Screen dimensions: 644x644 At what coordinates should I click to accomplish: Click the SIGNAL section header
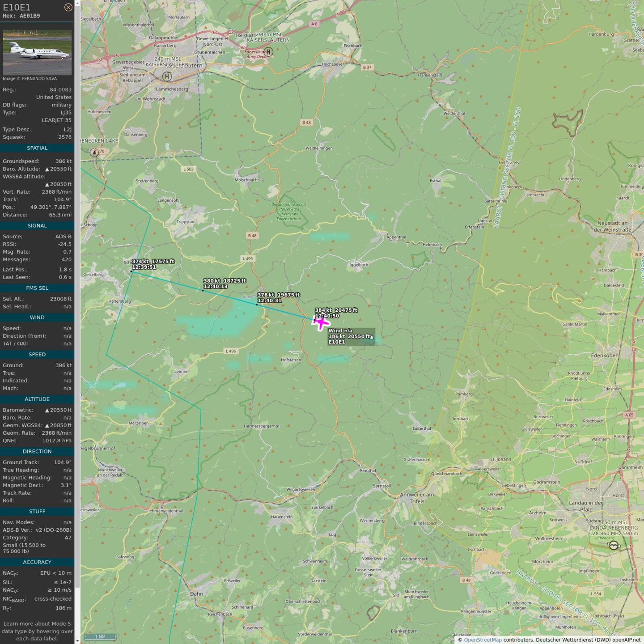[x=37, y=226]
